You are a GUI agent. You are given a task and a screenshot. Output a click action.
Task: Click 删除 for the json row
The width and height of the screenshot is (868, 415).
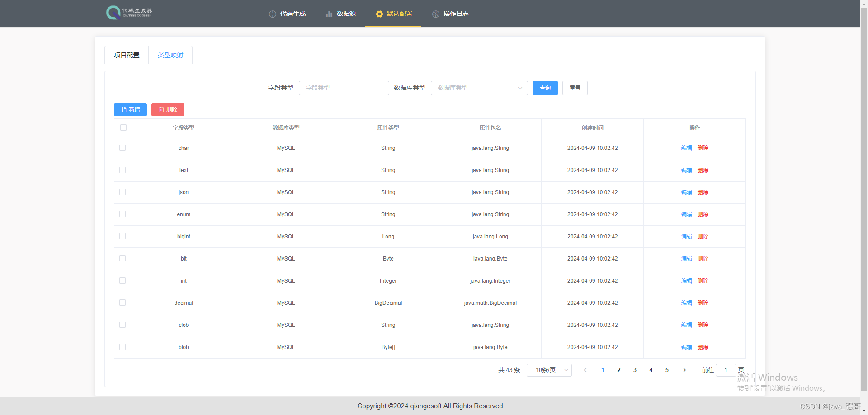point(703,192)
